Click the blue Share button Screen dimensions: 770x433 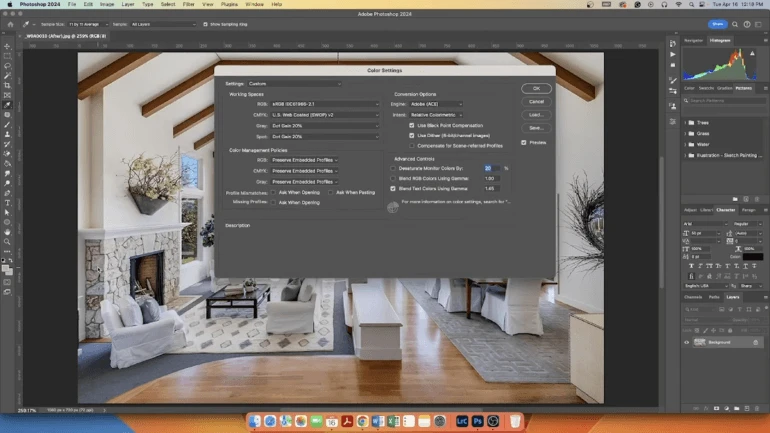(717, 24)
